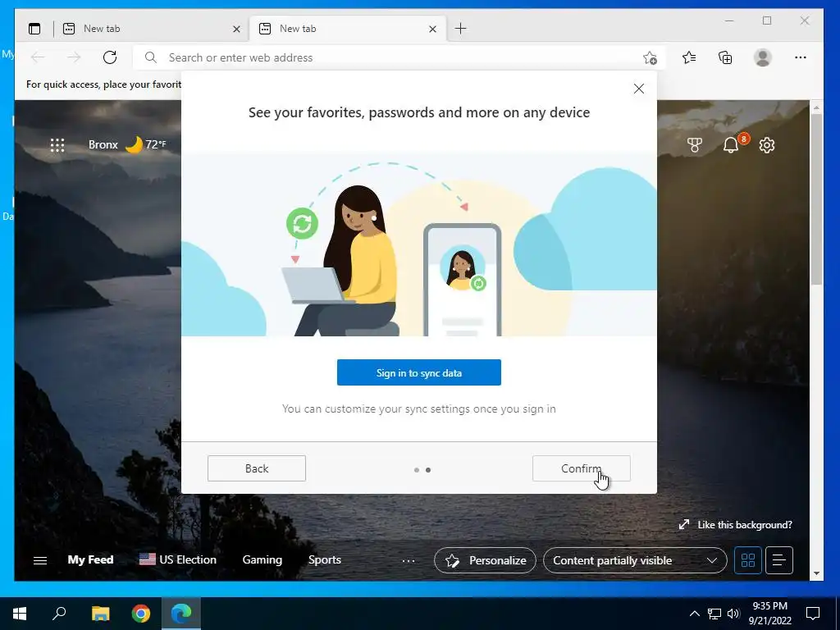This screenshot has width=840, height=630.
Task: Click Sign in to sync data
Action: (419, 372)
